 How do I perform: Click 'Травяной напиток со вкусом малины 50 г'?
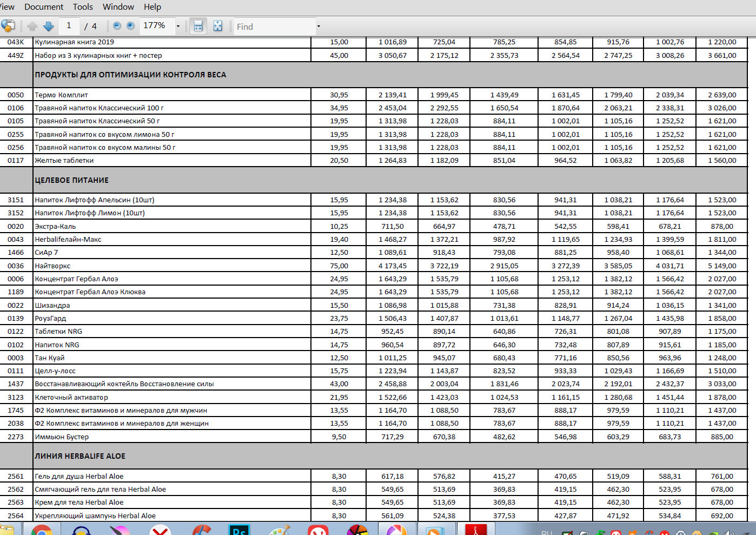coord(105,147)
